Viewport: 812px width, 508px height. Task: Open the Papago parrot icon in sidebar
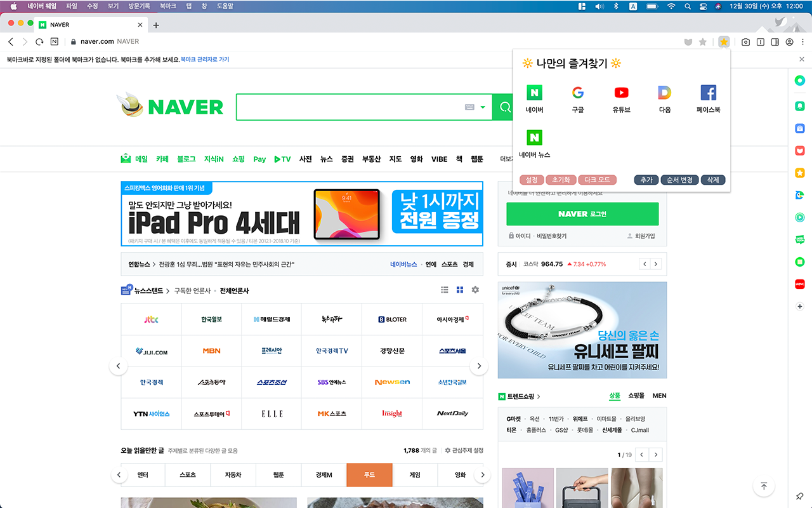800,195
